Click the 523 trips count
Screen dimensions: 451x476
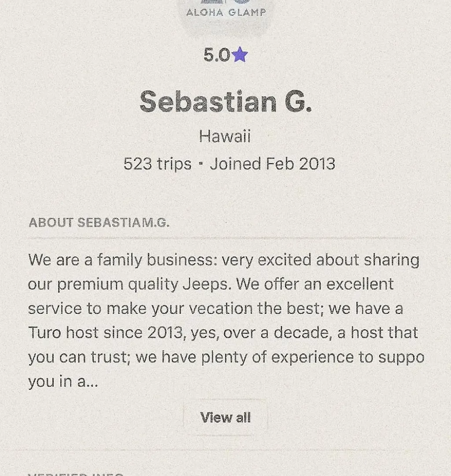point(158,164)
